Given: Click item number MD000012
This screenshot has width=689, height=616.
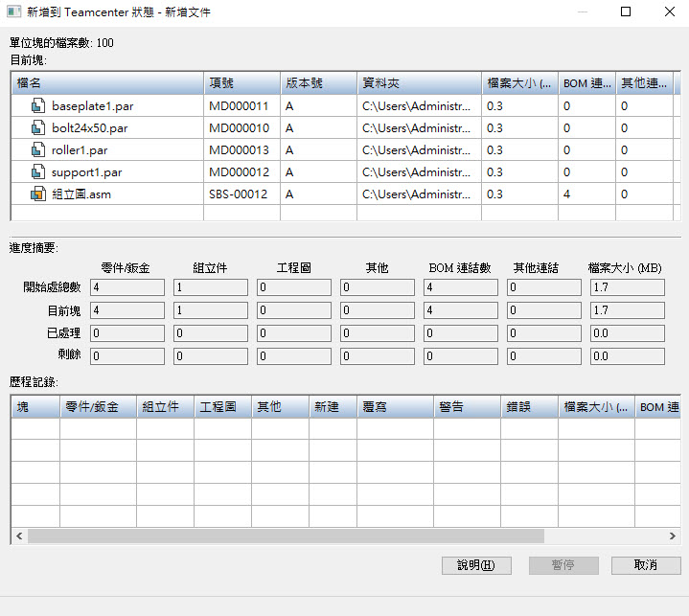Looking at the screenshot, I should [x=239, y=172].
